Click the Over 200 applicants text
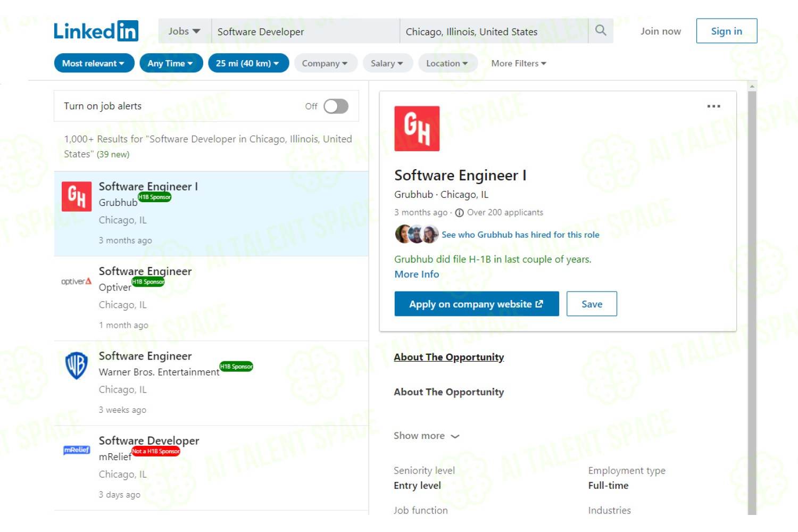This screenshot has width=798, height=532. point(505,212)
